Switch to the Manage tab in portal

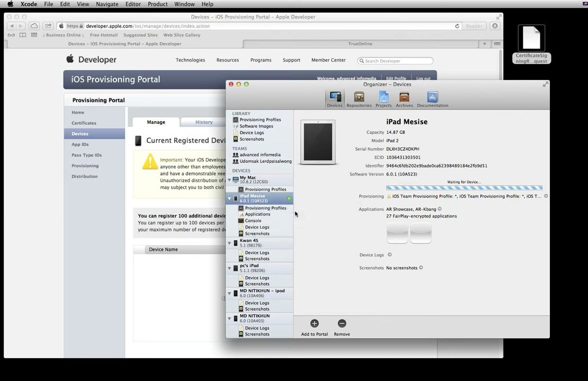[156, 122]
